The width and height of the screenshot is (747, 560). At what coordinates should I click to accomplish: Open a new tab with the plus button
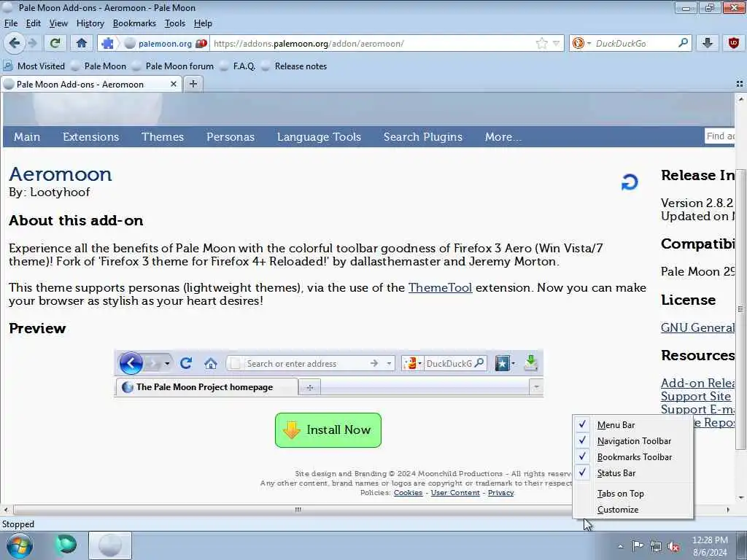193,84
